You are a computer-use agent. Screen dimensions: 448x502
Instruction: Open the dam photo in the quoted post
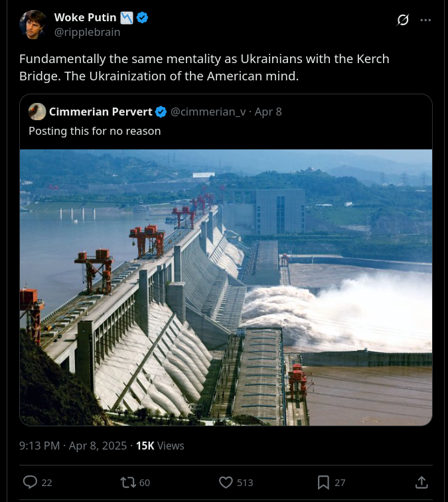pyautogui.click(x=226, y=288)
